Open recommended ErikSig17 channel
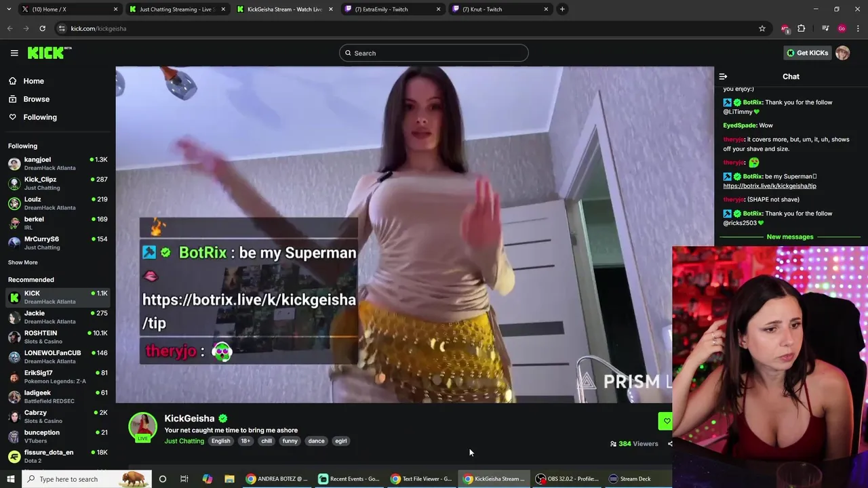The height and width of the screenshot is (488, 868). [58, 377]
